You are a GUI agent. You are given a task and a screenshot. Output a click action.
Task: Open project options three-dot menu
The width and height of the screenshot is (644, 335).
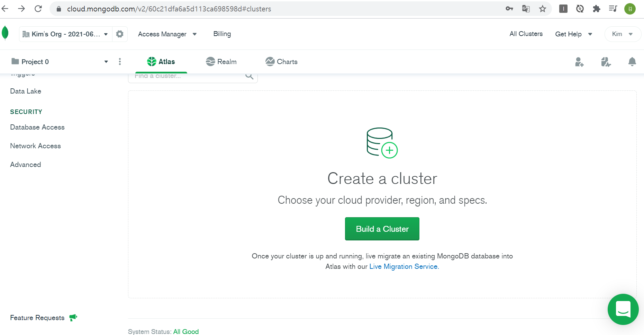[x=120, y=62]
